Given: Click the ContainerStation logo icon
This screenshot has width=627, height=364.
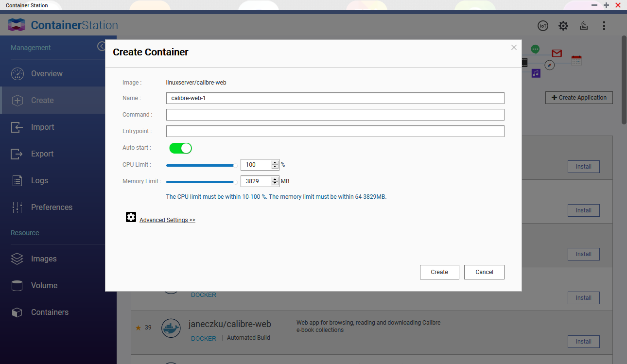Looking at the screenshot, I should coord(17,25).
